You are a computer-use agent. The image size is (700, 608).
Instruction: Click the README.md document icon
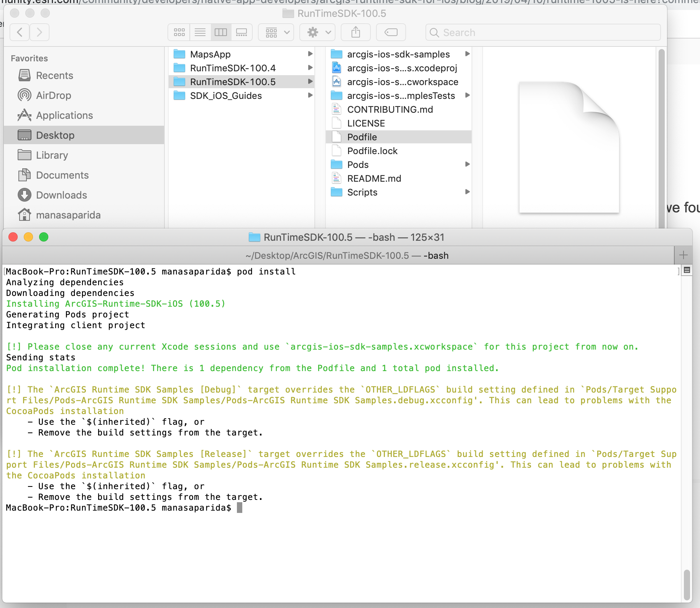click(x=337, y=178)
